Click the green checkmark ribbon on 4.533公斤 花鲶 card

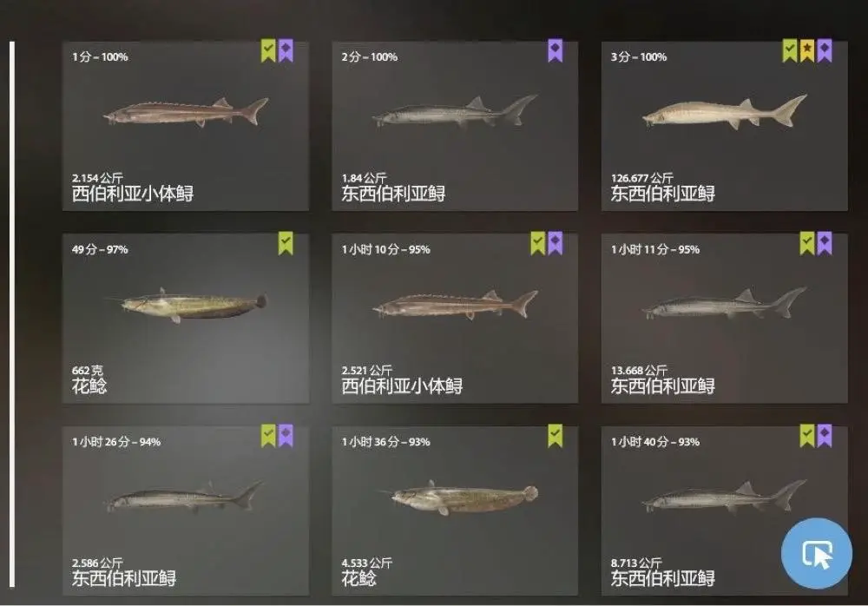pyautogui.click(x=556, y=435)
